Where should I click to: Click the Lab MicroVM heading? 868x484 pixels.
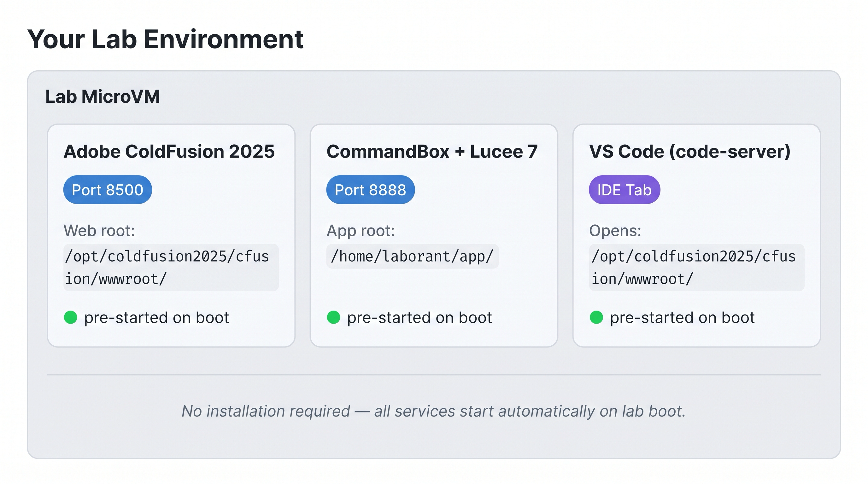(x=103, y=97)
